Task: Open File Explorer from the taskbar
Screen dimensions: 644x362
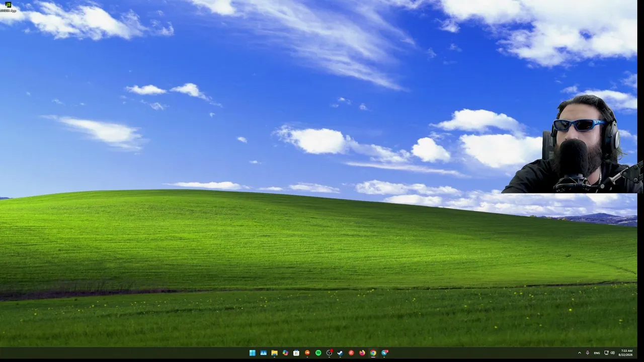Action: click(x=274, y=353)
